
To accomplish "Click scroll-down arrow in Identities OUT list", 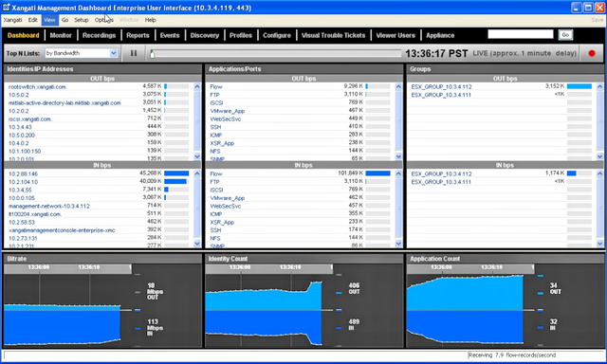I will 197,156.
